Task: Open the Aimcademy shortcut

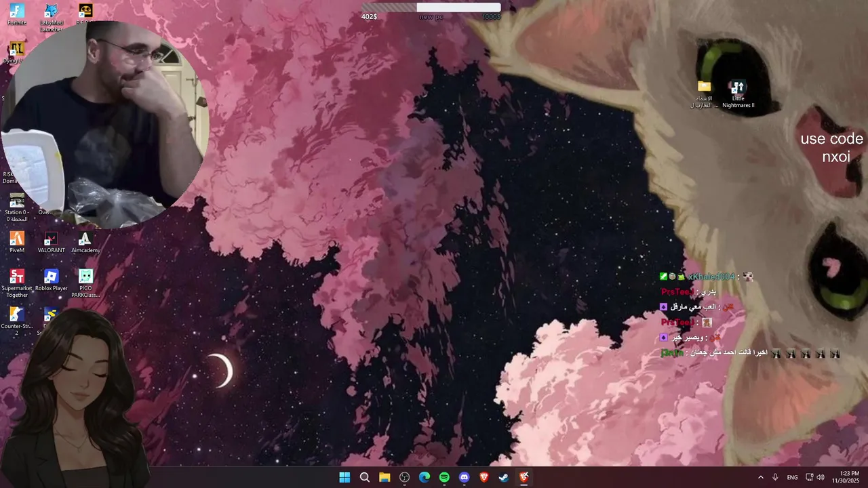Action: pyautogui.click(x=85, y=243)
